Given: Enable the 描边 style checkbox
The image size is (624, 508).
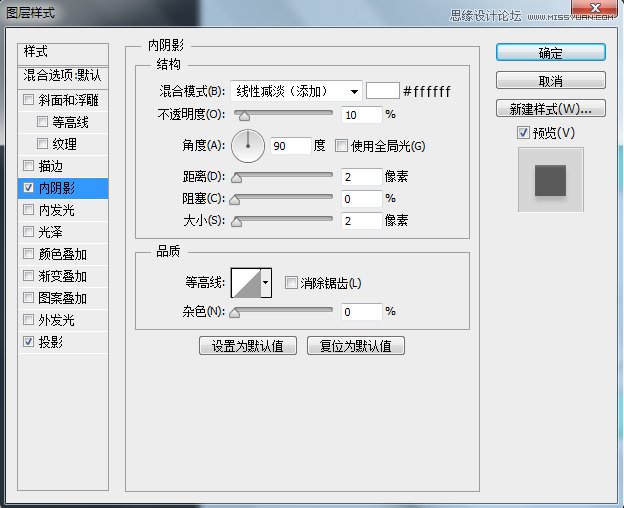Looking at the screenshot, I should coord(28,165).
